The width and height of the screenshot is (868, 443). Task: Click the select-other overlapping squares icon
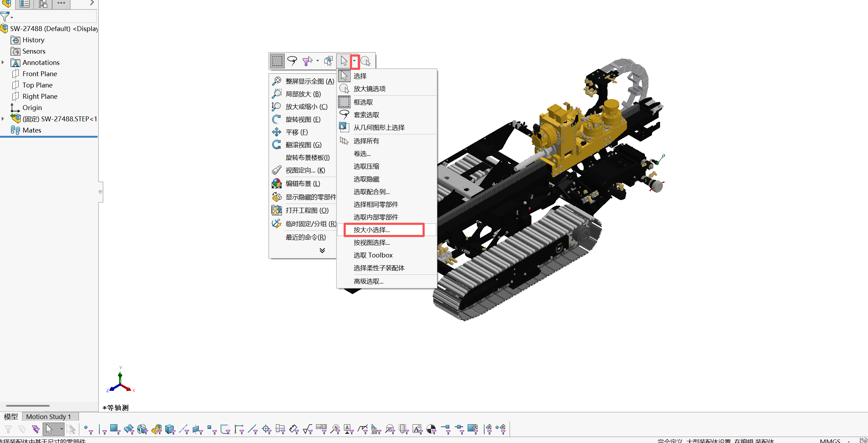[328, 61]
